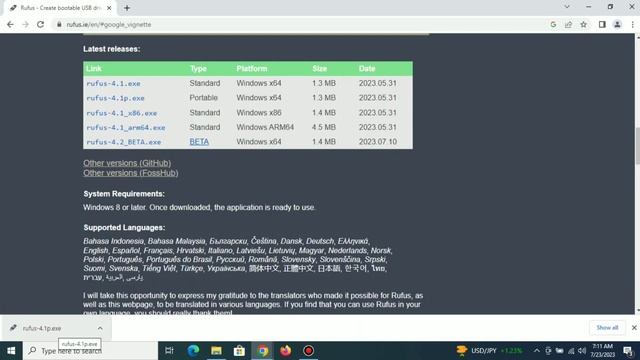Toggle the browser side panel icon

click(602, 24)
